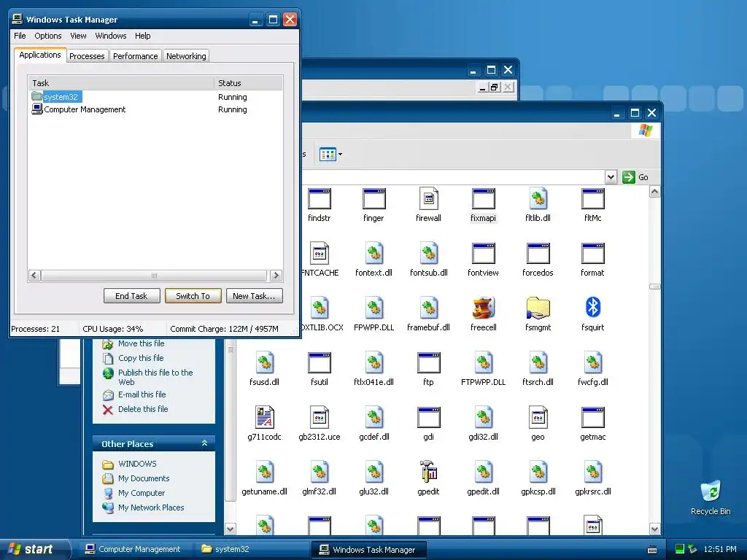Select the forcedos file icon

pos(538,253)
